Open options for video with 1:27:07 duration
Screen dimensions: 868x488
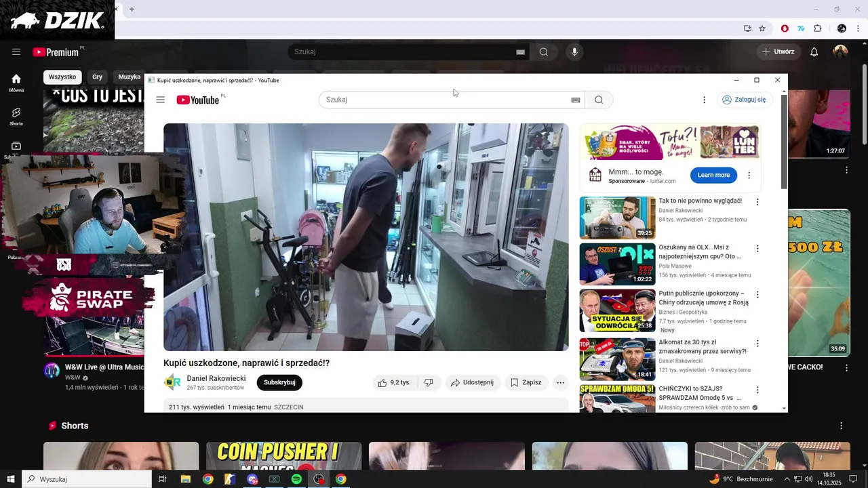[x=846, y=169]
